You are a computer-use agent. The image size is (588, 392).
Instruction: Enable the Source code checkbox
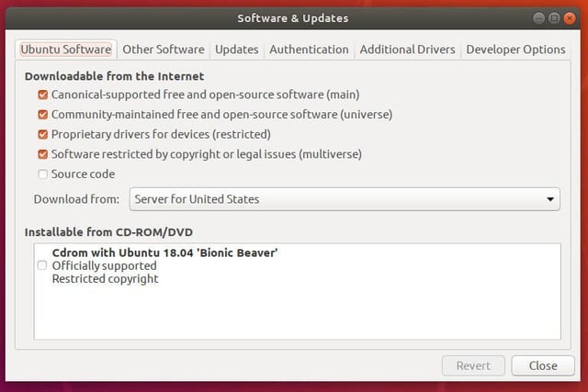[43, 174]
